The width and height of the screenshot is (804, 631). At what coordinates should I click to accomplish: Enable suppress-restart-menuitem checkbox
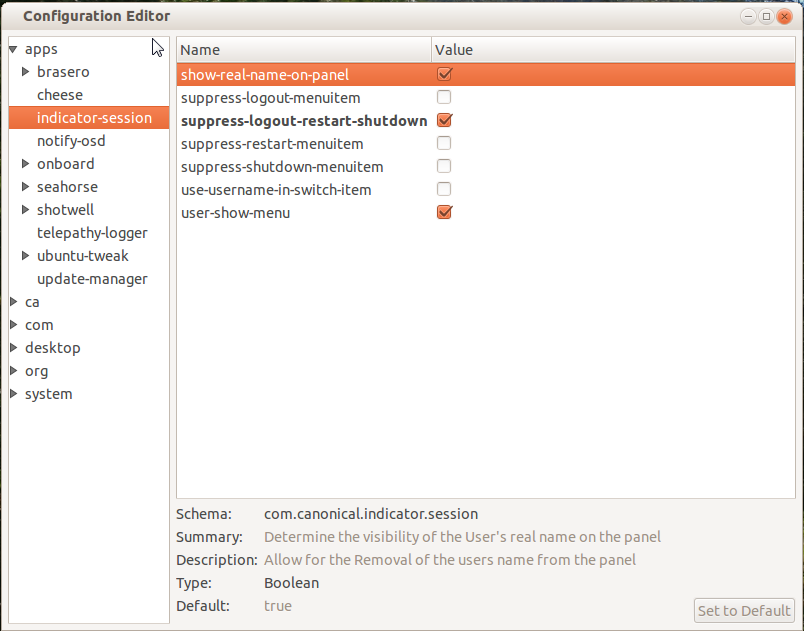(x=445, y=143)
